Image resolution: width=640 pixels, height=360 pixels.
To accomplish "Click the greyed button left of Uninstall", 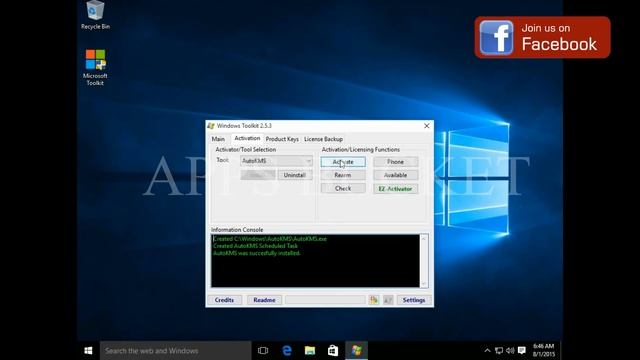I will (258, 175).
